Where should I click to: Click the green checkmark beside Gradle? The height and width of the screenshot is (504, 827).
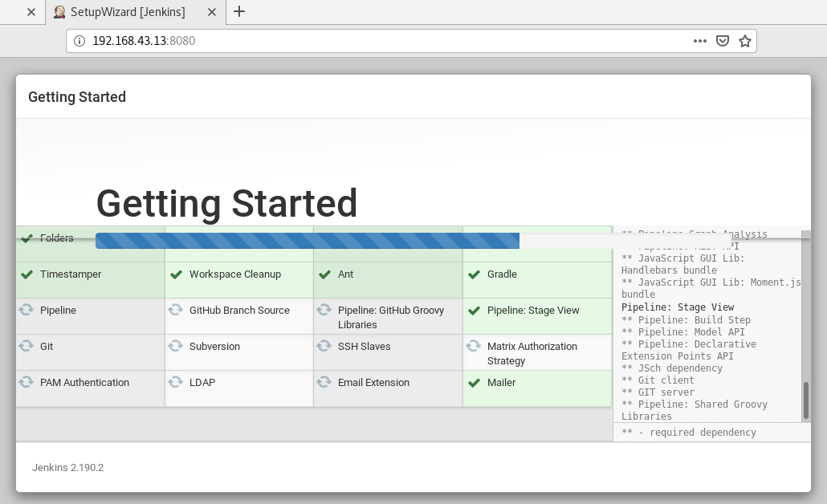[x=475, y=274]
